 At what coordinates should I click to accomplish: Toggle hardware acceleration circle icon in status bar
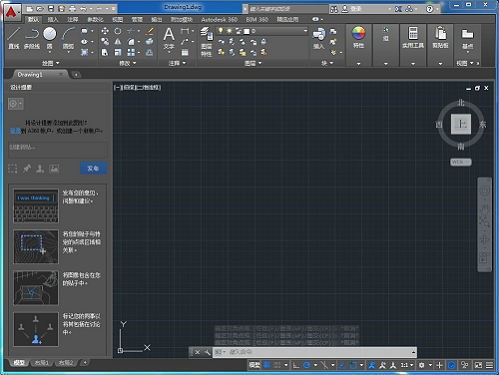coord(451,365)
